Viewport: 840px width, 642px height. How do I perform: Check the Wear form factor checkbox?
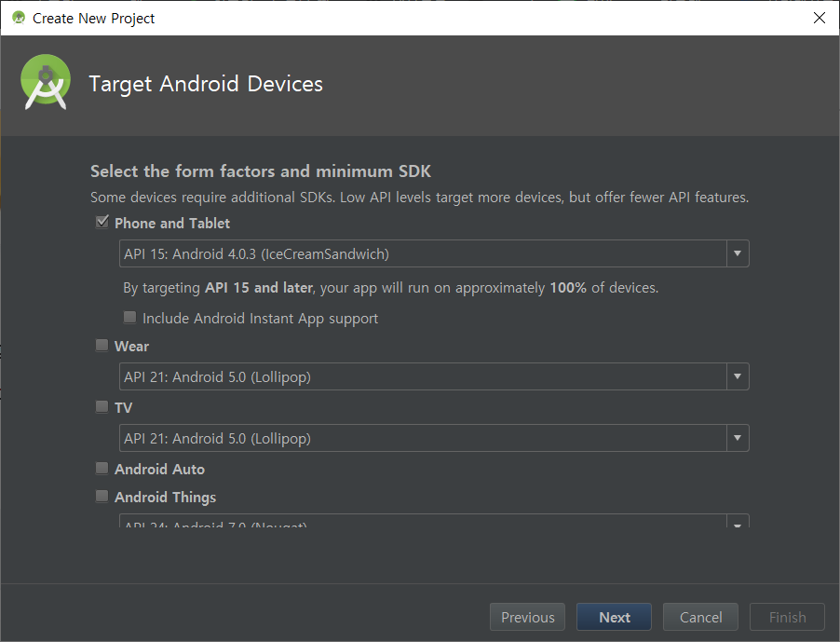coord(102,345)
